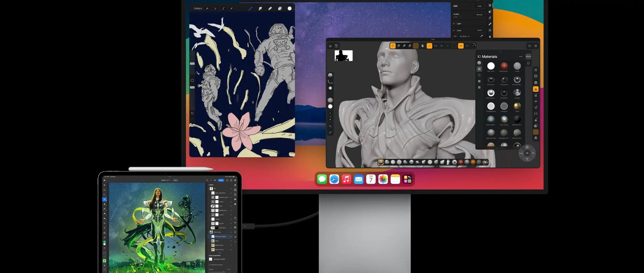
Task: Open the Actions wrench menu in Procreate
Action: pyautogui.click(x=207, y=8)
